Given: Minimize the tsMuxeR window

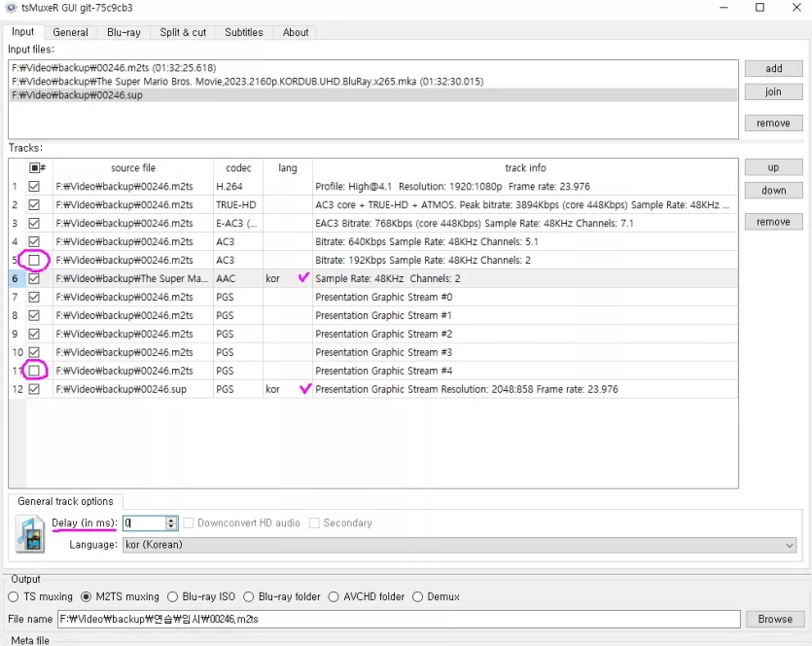Looking at the screenshot, I should (724, 7).
